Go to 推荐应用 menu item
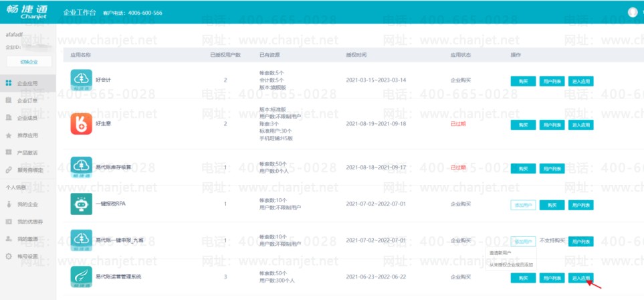 point(28,135)
